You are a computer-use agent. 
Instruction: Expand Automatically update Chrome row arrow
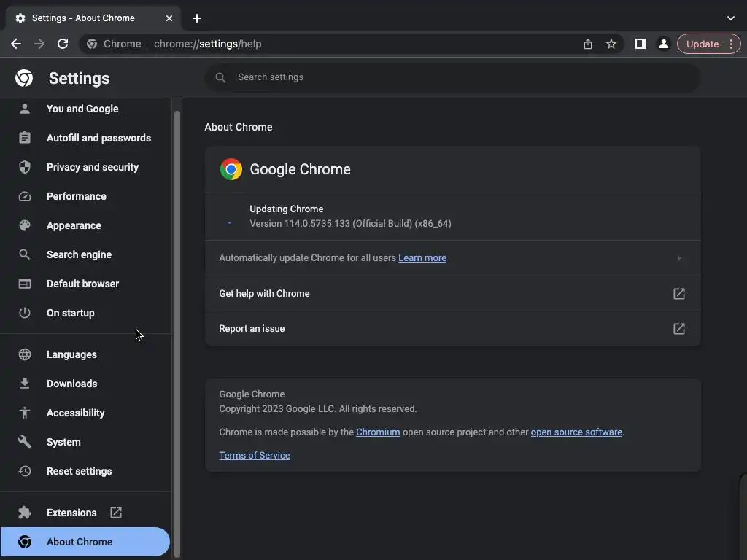[678, 258]
